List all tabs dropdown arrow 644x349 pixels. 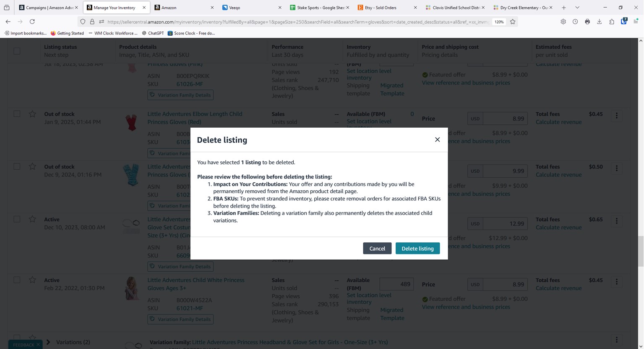(577, 8)
